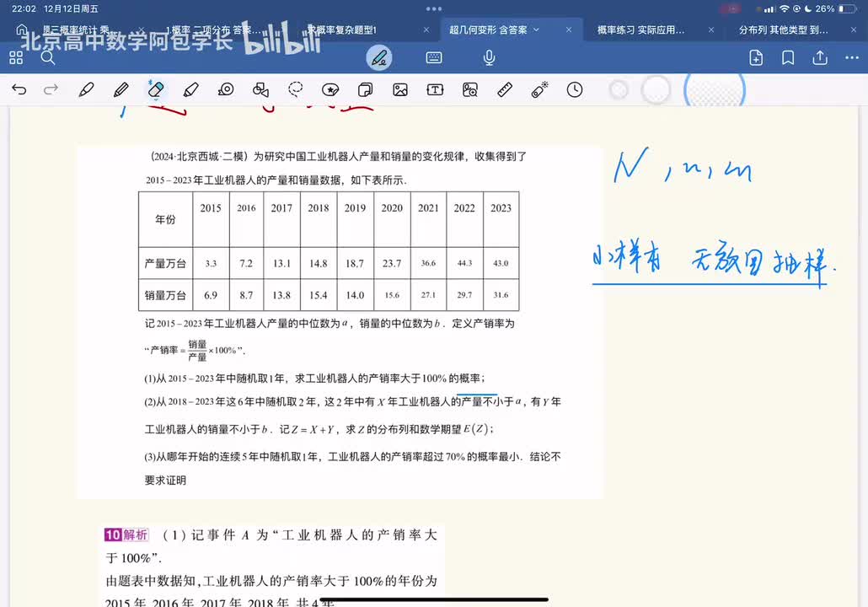Tap the 10 解析 answer label

coord(126,534)
